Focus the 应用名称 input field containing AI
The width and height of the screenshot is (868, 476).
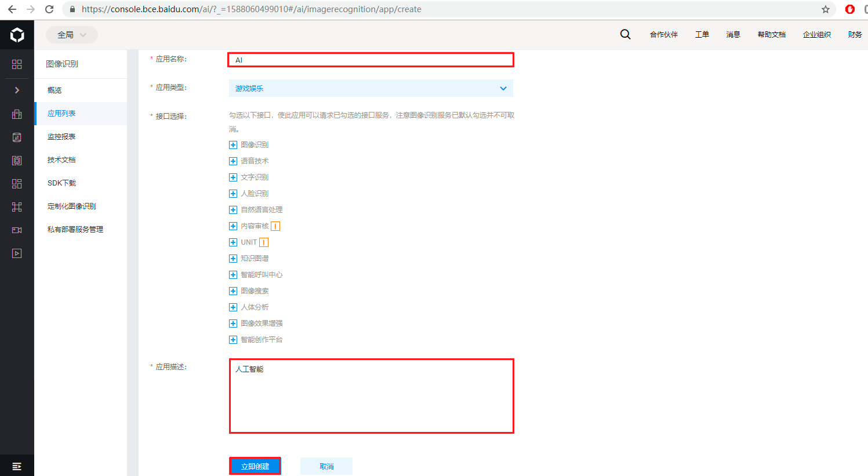371,60
